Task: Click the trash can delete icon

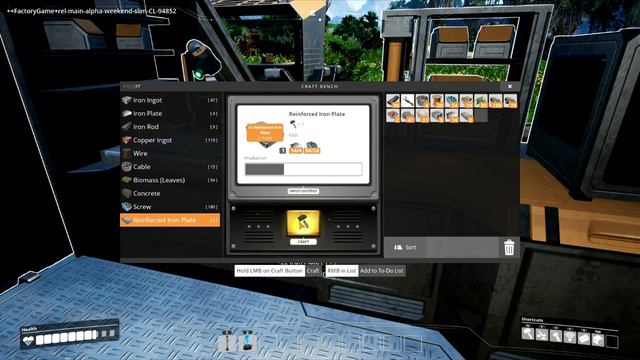Action: click(509, 247)
